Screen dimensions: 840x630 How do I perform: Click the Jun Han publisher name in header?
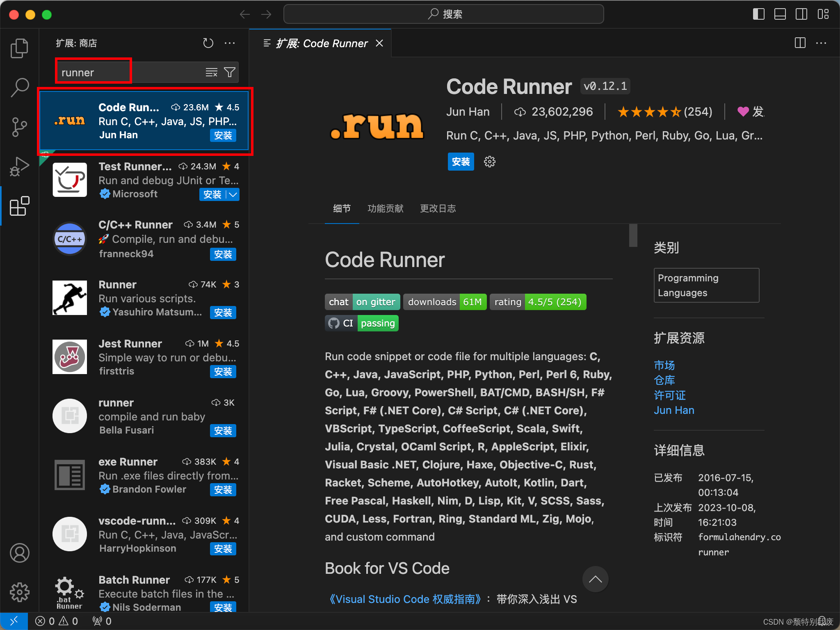tap(468, 112)
